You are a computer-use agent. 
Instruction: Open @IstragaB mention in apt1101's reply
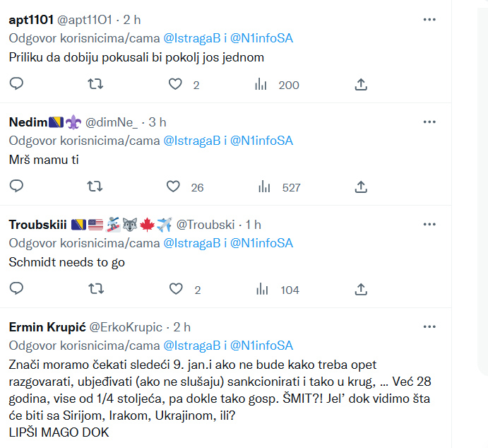[192, 38]
